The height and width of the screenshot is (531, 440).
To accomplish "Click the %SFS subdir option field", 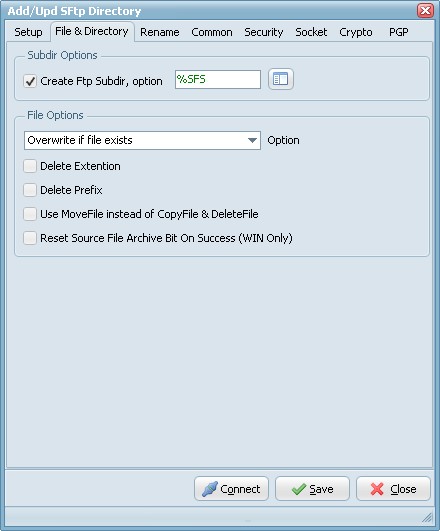I will [x=218, y=80].
